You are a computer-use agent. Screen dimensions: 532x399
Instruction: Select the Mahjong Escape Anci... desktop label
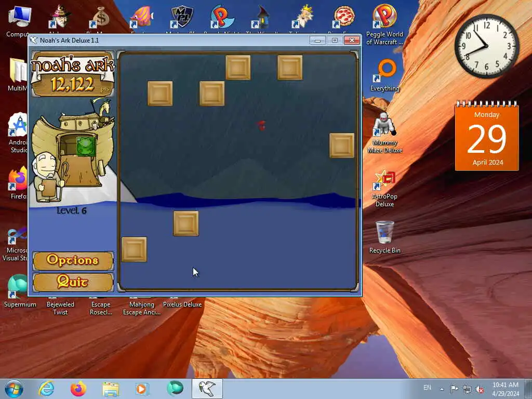(141, 308)
